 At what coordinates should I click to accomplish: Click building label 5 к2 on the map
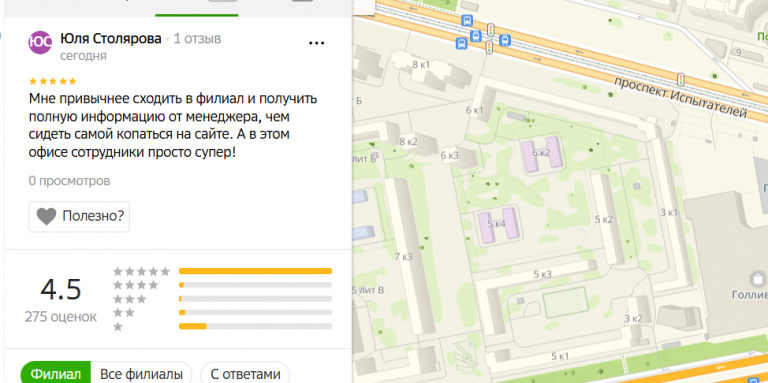[x=604, y=219]
